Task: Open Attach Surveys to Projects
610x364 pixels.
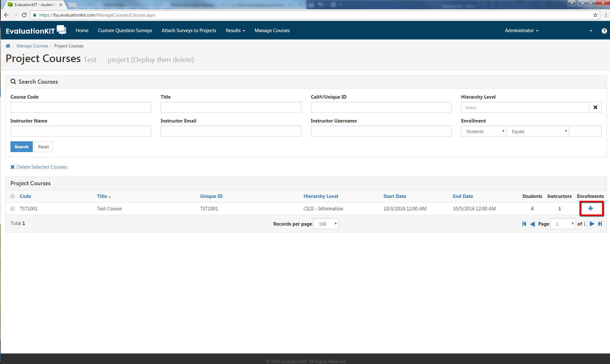Action: point(189,31)
